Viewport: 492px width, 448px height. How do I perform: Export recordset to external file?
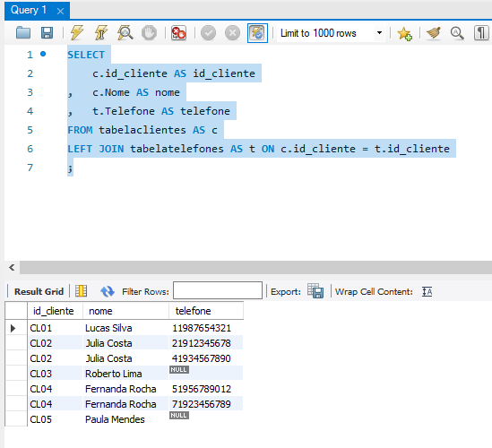(315, 290)
